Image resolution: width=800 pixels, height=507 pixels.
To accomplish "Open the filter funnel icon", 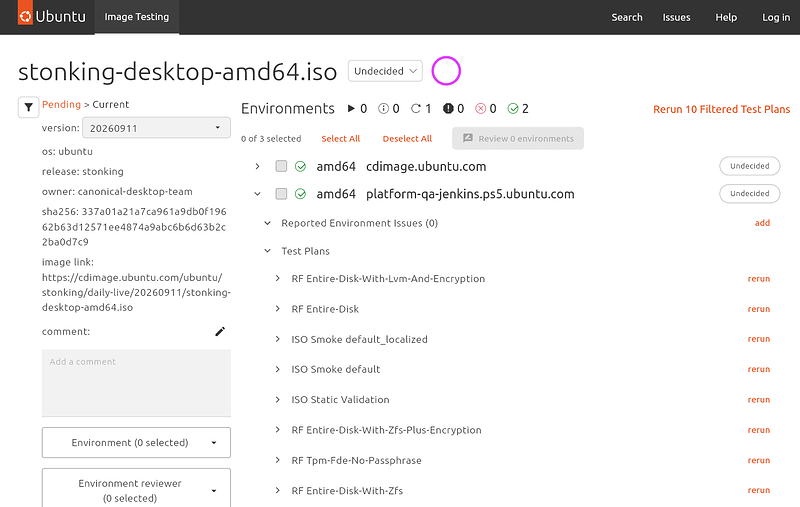I will (29, 107).
